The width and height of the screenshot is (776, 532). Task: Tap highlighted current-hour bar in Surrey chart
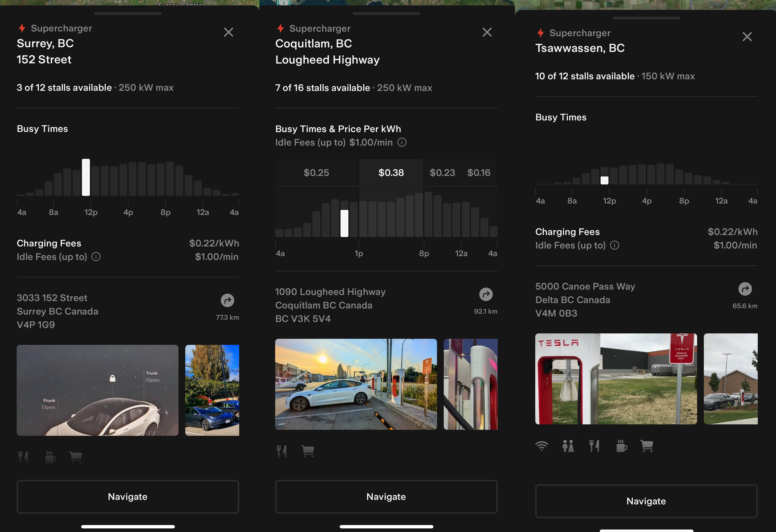(86, 177)
